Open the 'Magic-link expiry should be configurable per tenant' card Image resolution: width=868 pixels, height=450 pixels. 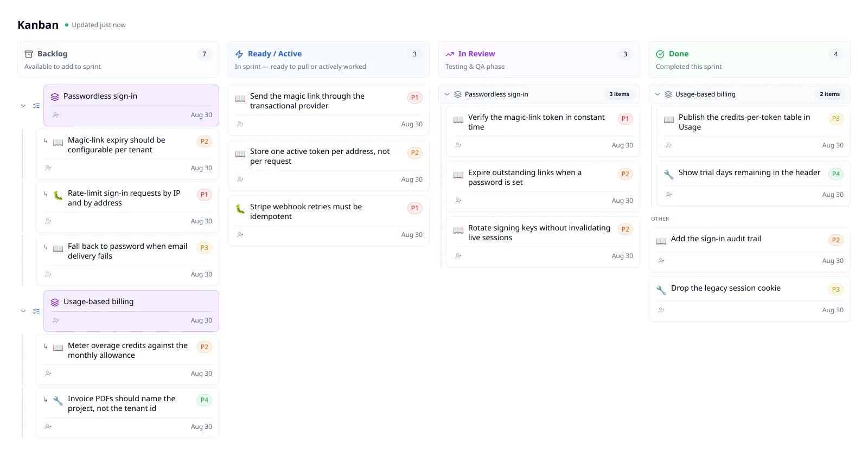click(x=127, y=154)
